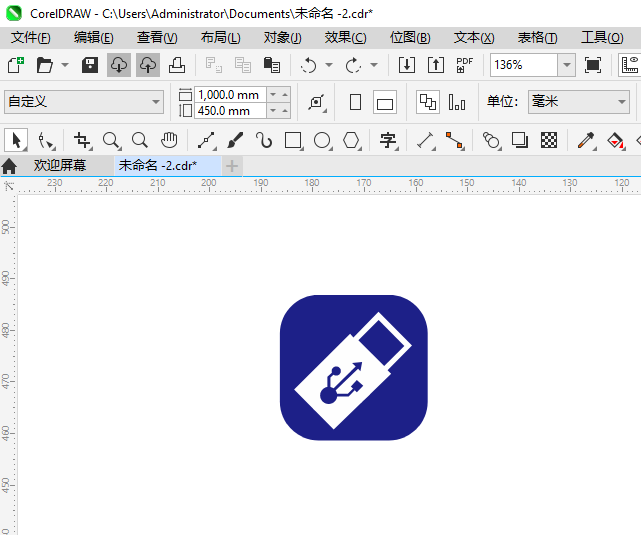This screenshot has width=641, height=535.
Task: Toggle the current page layout icon
Action: (x=457, y=102)
